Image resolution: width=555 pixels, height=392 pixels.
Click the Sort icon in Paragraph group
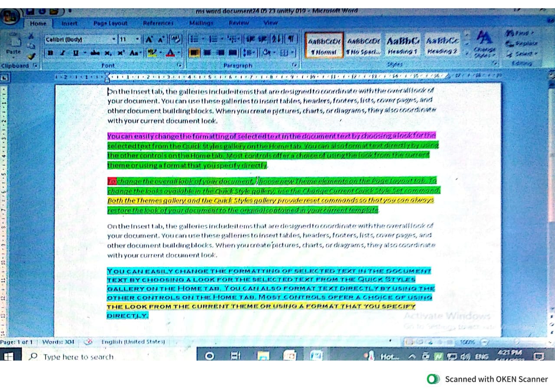point(276,39)
